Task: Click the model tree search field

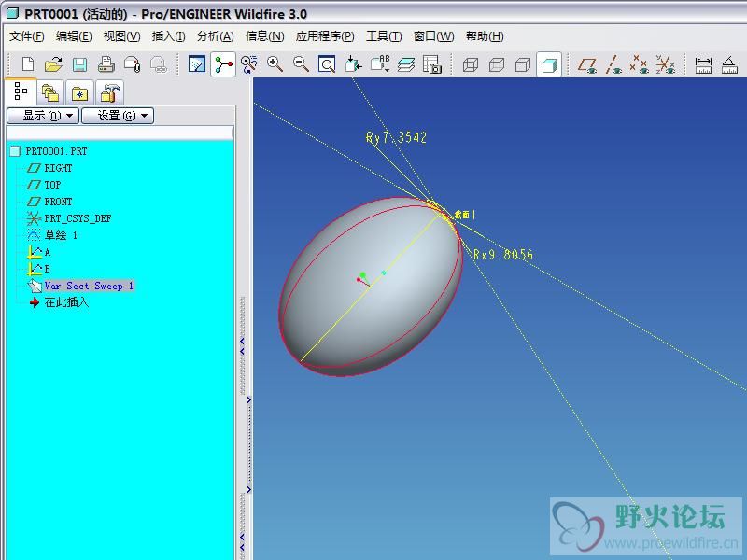Action: [x=120, y=132]
